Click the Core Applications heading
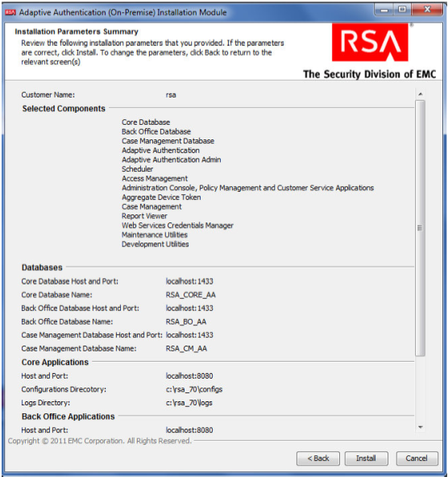448x477 pixels. (x=55, y=363)
